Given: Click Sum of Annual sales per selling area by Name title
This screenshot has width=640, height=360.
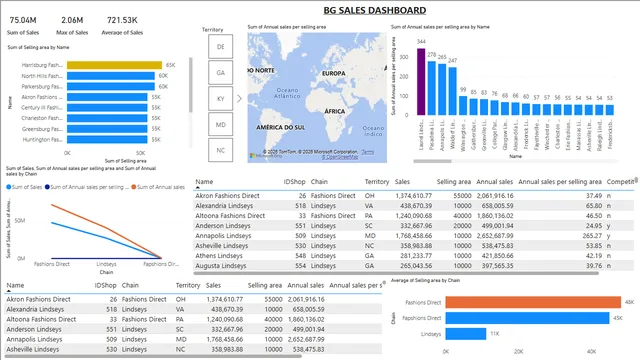Looking at the screenshot, I should coord(440,27).
